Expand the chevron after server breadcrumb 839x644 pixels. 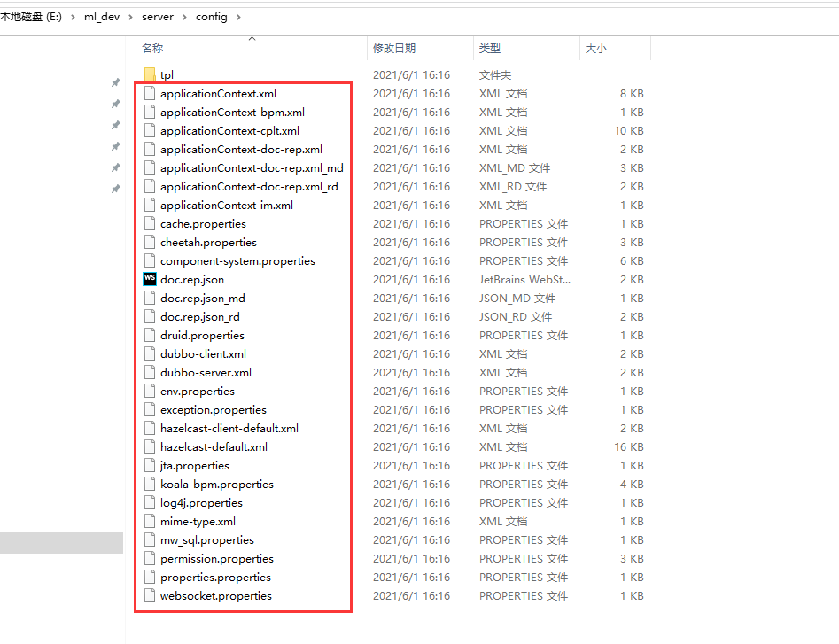(x=184, y=17)
